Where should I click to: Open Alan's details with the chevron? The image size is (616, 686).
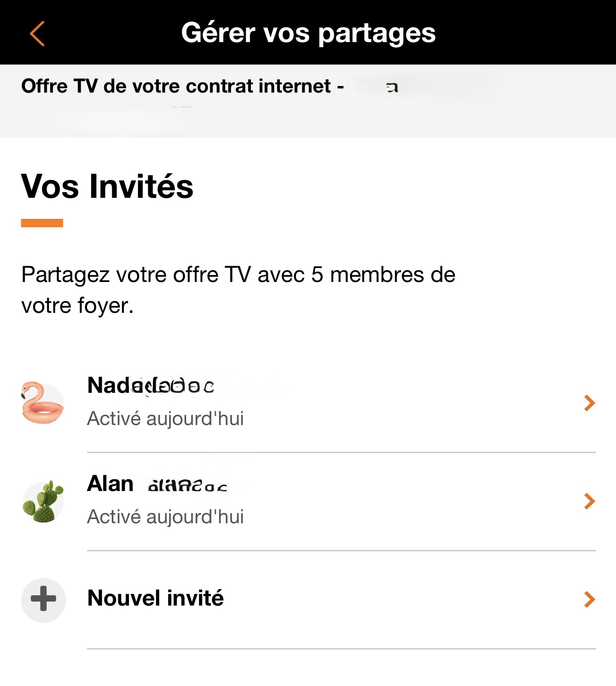(589, 501)
